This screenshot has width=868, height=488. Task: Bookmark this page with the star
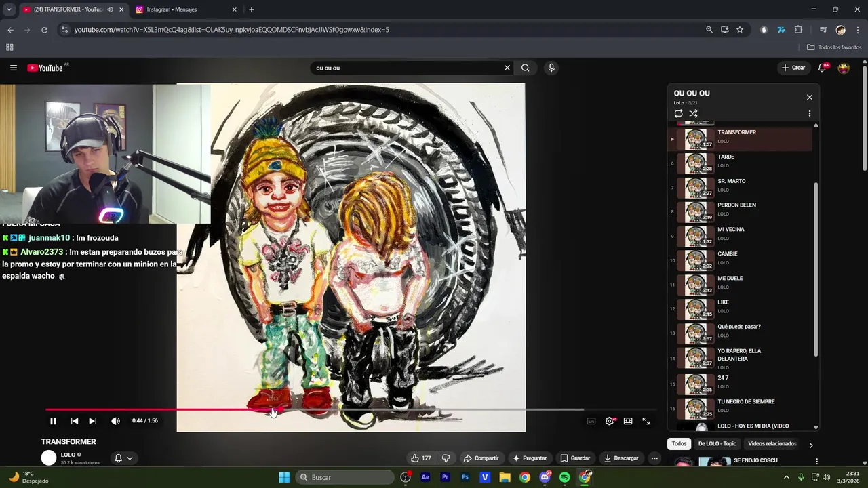[x=740, y=30]
